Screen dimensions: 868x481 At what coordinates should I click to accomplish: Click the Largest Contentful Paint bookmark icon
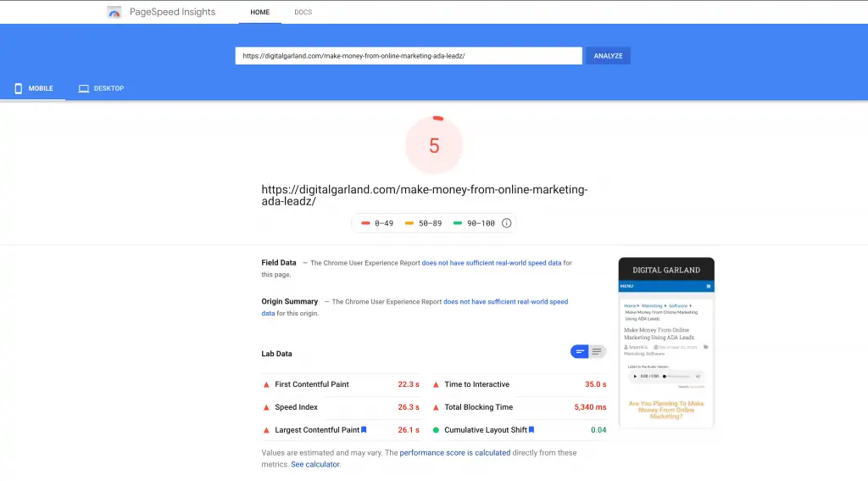click(x=364, y=429)
